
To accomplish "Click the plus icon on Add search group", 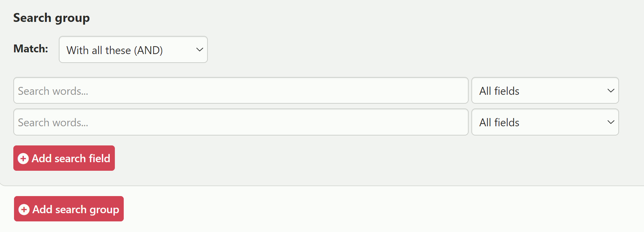I will [x=24, y=209].
